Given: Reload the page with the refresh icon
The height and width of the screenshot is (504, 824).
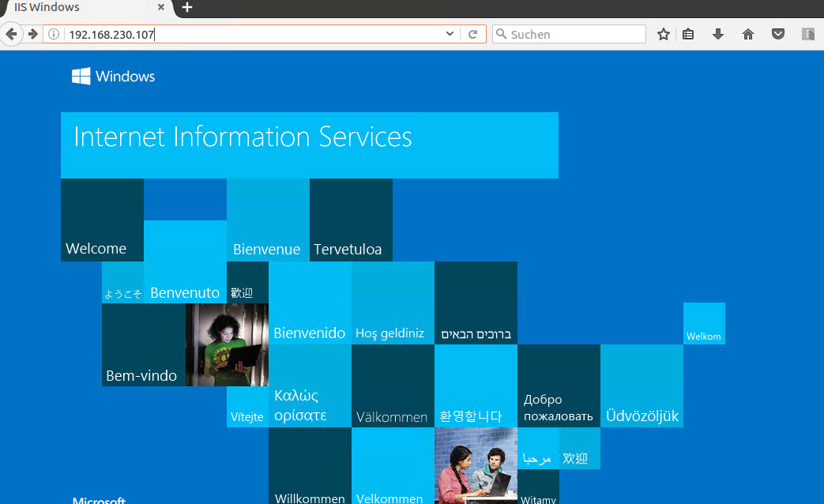Looking at the screenshot, I should coord(473,34).
